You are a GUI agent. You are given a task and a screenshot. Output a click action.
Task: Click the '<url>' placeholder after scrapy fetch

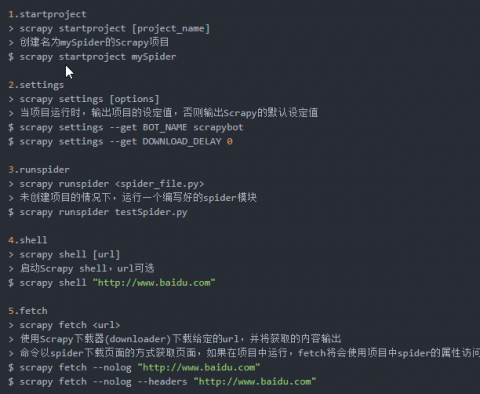[106, 325]
